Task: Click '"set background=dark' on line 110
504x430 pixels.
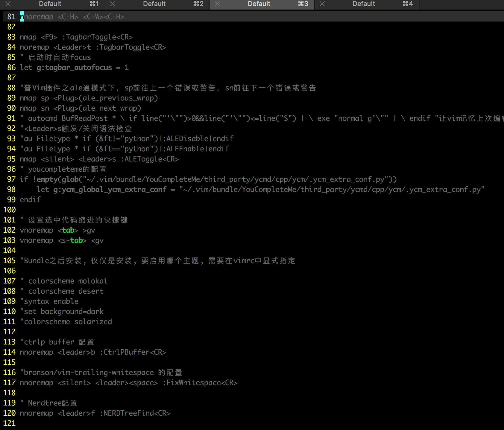Action: point(62,312)
